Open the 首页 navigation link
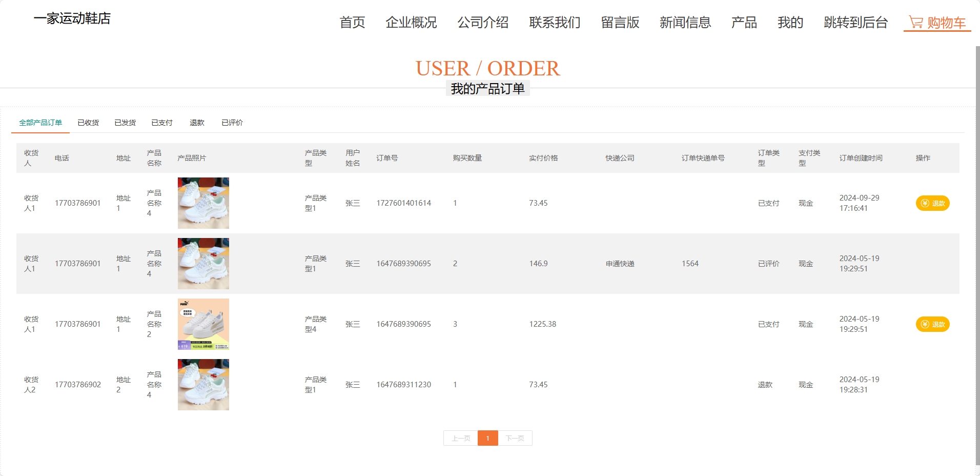Screen dimensions: 980x476 tap(352, 23)
